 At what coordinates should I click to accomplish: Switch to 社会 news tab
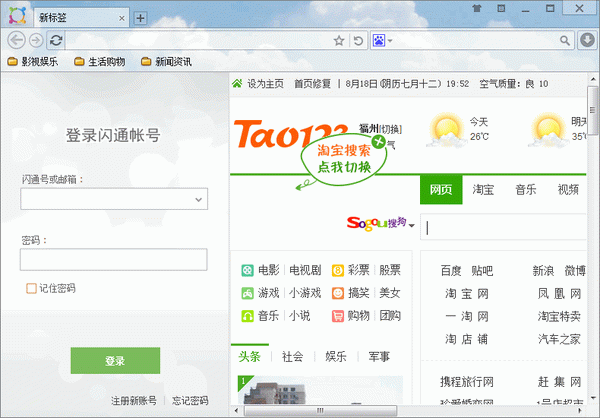pos(293,357)
